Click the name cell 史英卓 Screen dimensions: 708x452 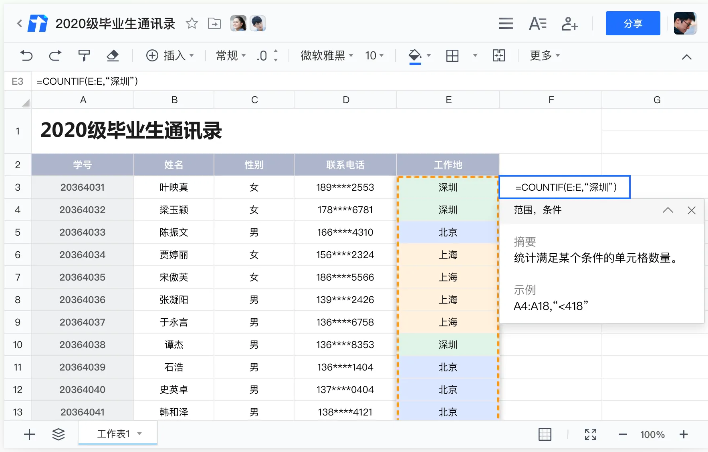174,389
